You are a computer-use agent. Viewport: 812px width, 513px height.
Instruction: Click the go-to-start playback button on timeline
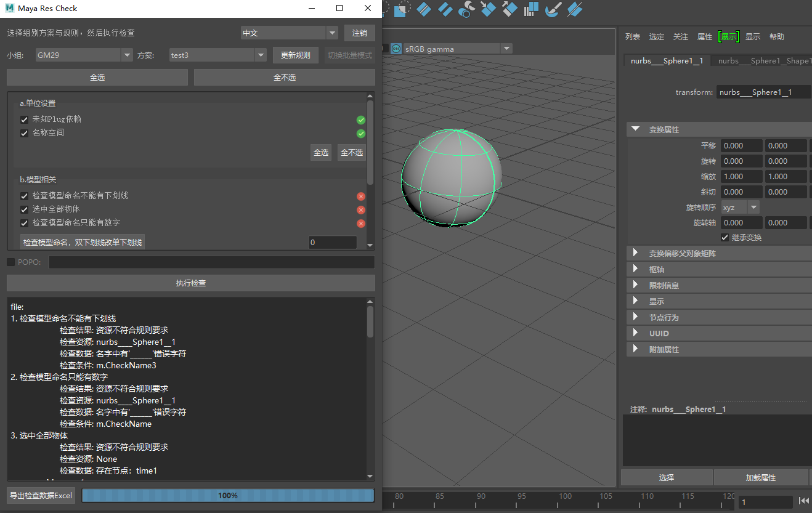(x=804, y=501)
